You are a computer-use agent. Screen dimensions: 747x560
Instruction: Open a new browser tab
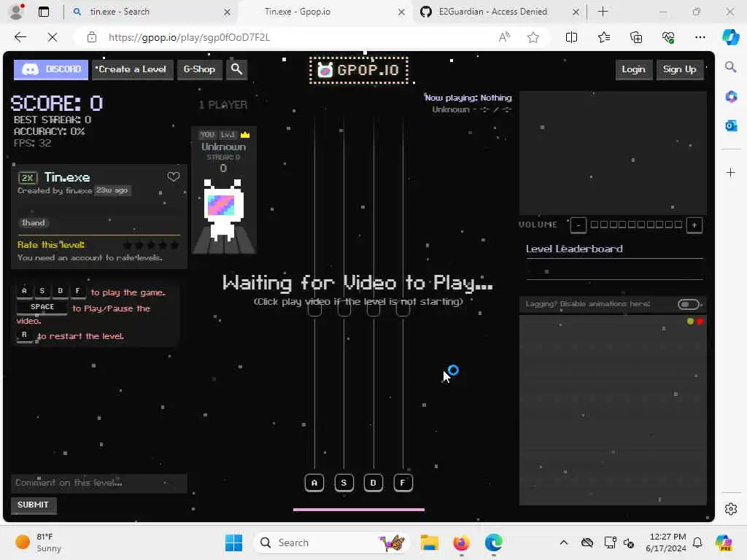coord(603,12)
